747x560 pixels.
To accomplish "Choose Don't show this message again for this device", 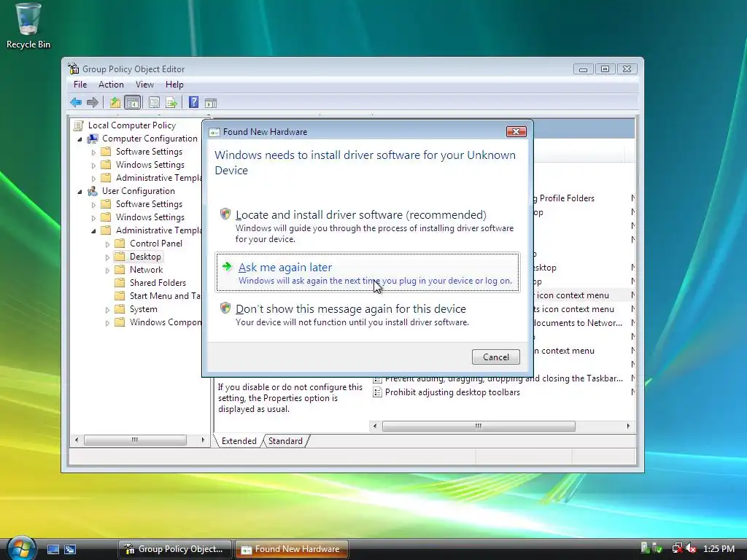I will tap(368, 314).
